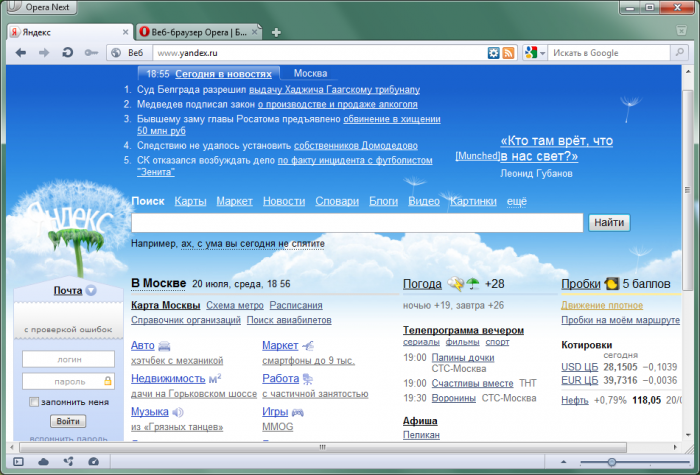Go back with the Back arrow

(x=21, y=53)
